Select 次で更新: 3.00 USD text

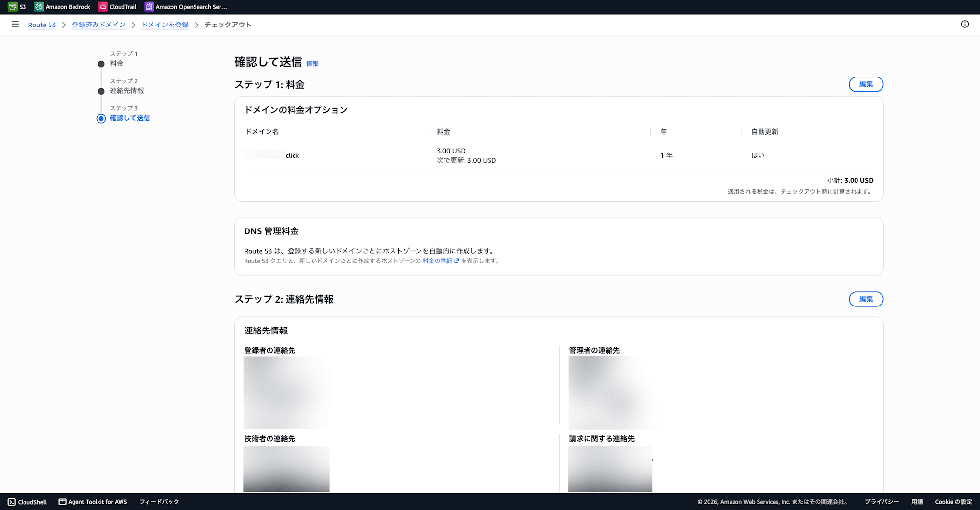coord(466,160)
